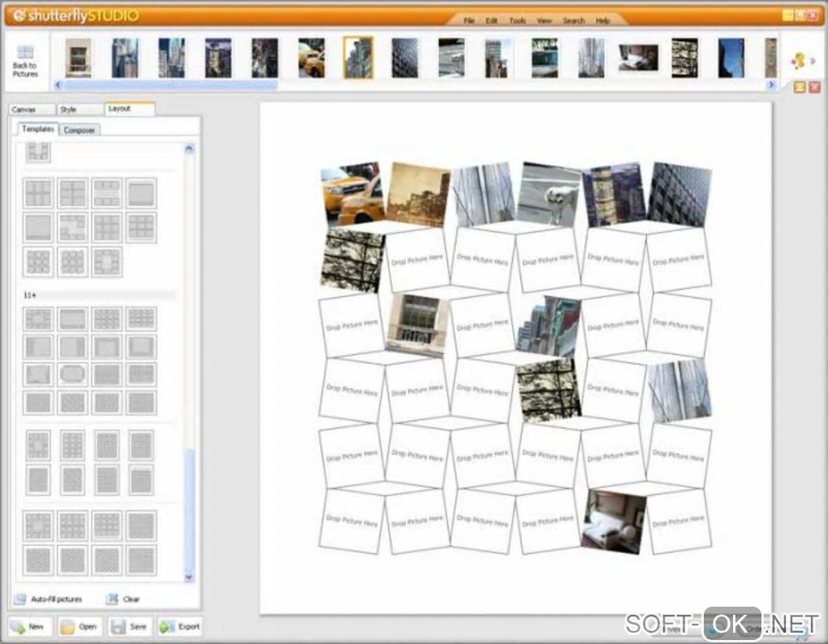
Task: Choose the oval frame layout template
Action: 72,374
